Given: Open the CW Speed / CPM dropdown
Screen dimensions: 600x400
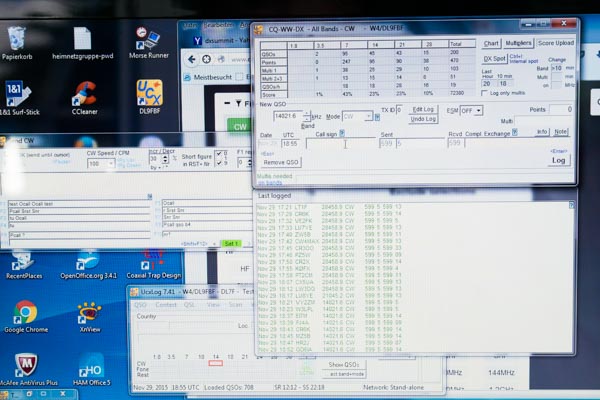Looking at the screenshot, I should (x=109, y=163).
